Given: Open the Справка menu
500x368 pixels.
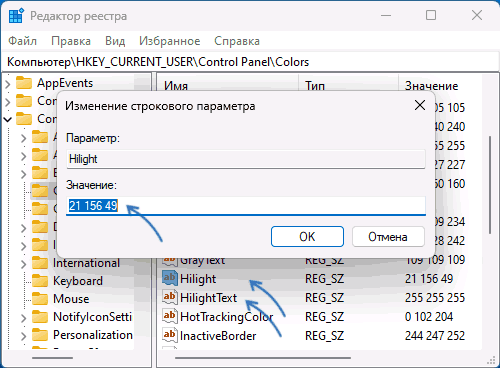Looking at the screenshot, I should click(x=237, y=41).
